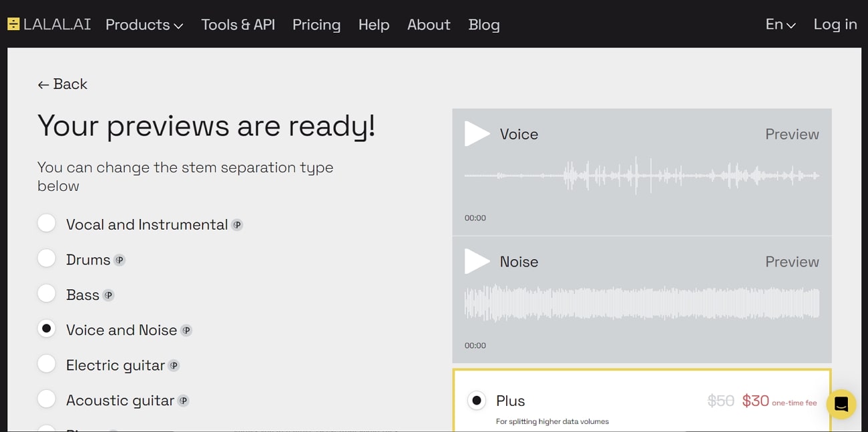The image size is (868, 432).
Task: Click premium badge next to Electric guitar
Action: 174,366
